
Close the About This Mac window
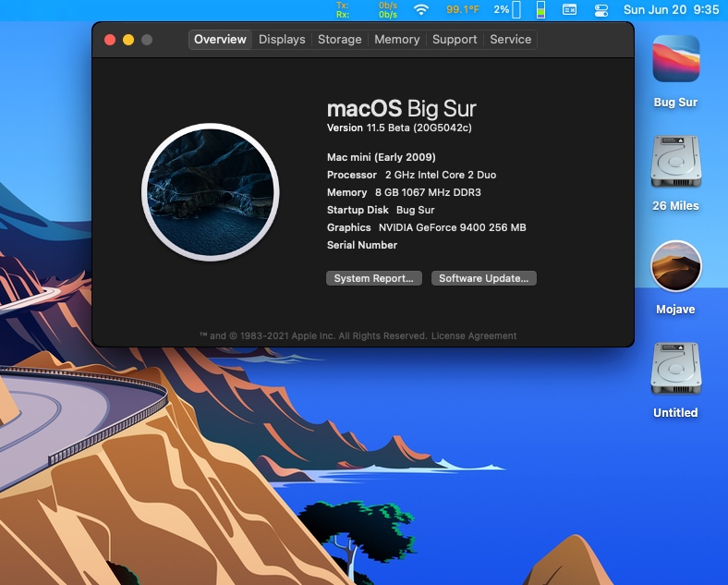110,40
